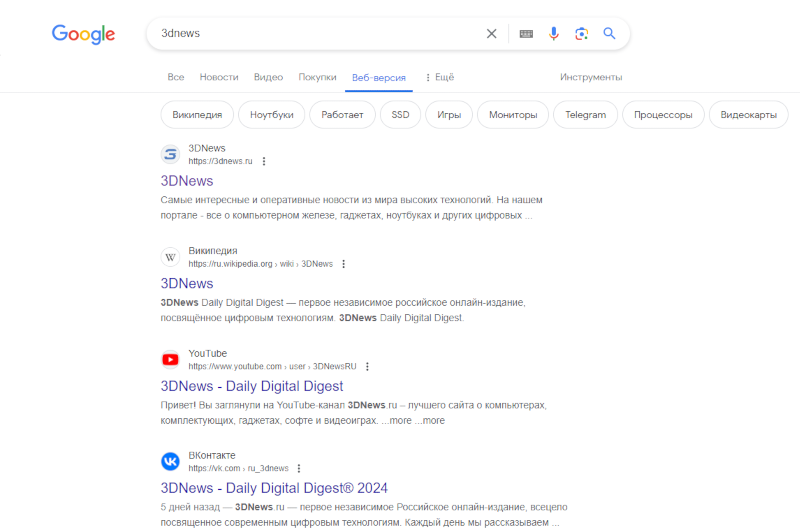800x532 pixels.
Task: Click the ВКонтакте result favicon
Action: 170,461
